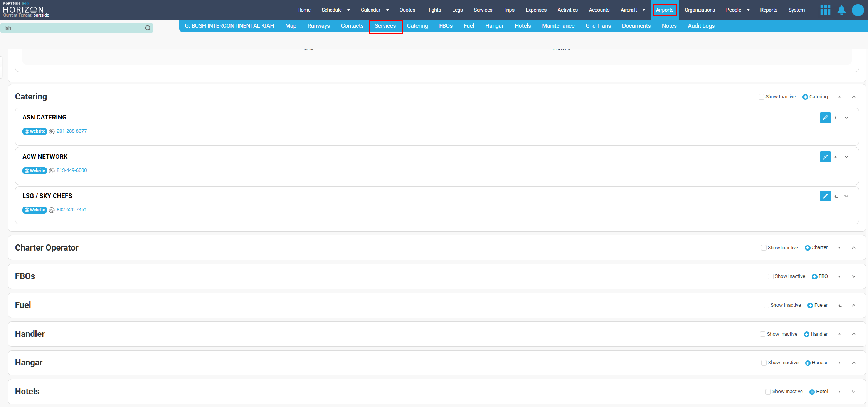Open the ASN Catering Website link
The height and width of the screenshot is (407, 868).
pos(35,131)
